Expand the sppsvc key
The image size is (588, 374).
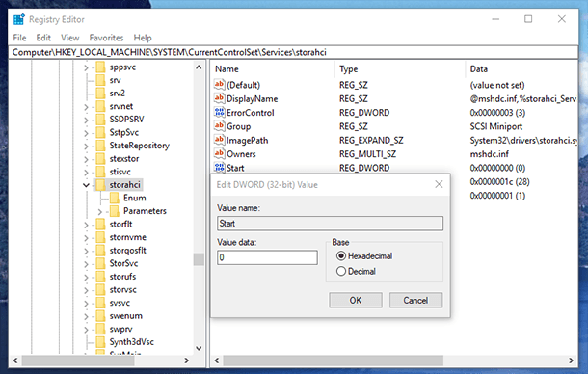tap(86, 67)
